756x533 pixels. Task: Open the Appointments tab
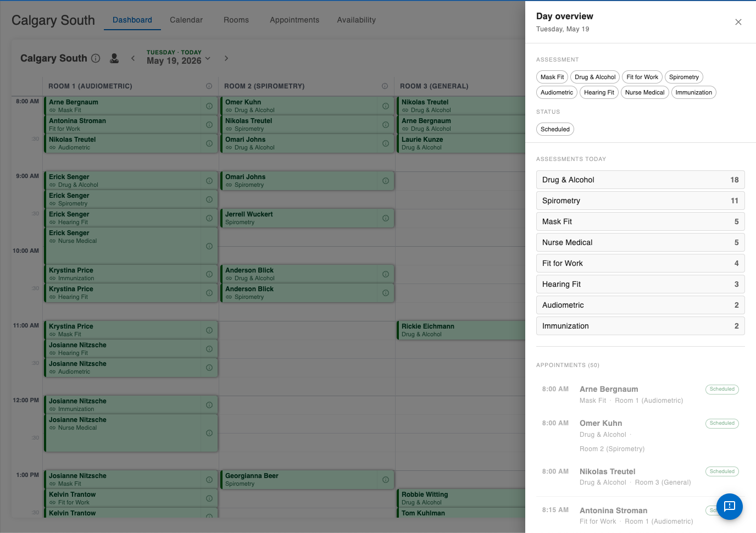294,20
